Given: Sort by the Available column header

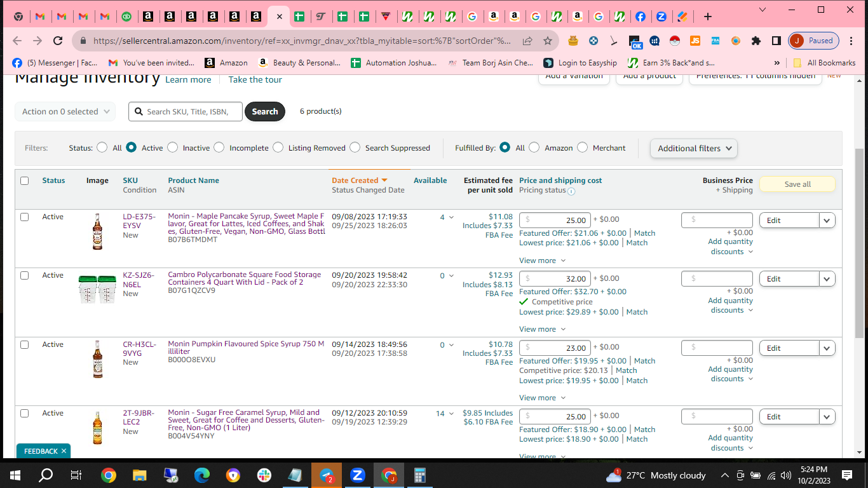Looking at the screenshot, I should 430,180.
